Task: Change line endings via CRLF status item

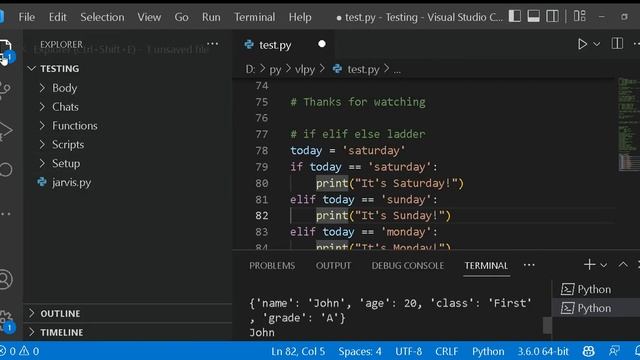Action: [447, 351]
